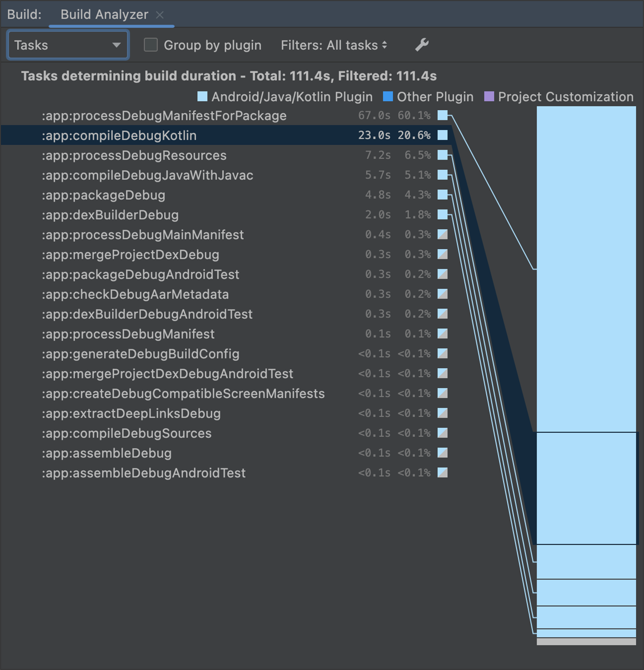Select the :app:compileDebugKotlin task row
Image resolution: width=644 pixels, height=670 pixels.
pyautogui.click(x=178, y=135)
